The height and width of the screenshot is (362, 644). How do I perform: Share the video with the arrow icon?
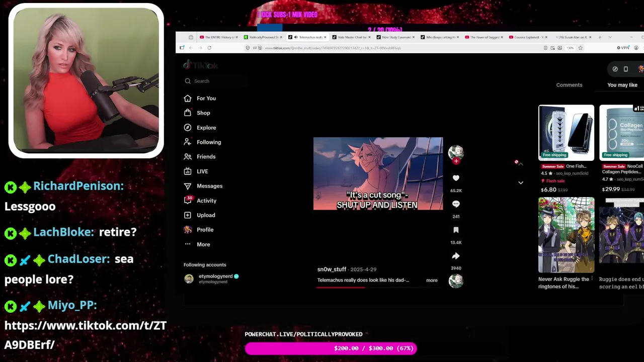[x=456, y=256]
